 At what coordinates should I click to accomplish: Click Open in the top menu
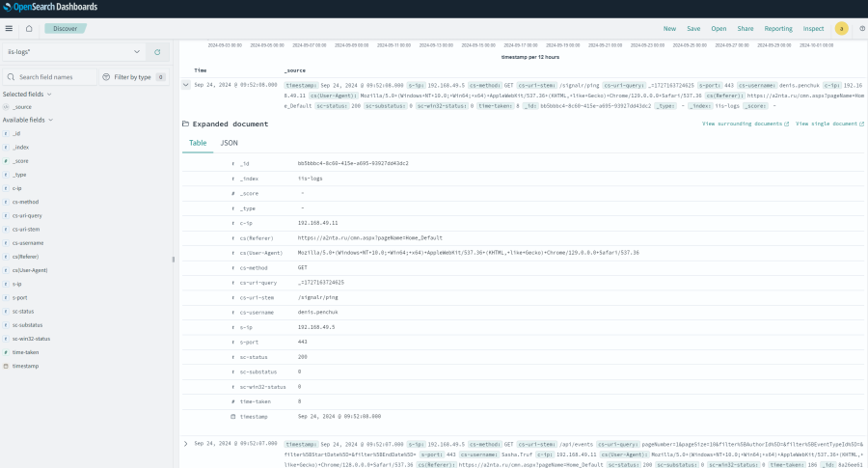(x=719, y=29)
